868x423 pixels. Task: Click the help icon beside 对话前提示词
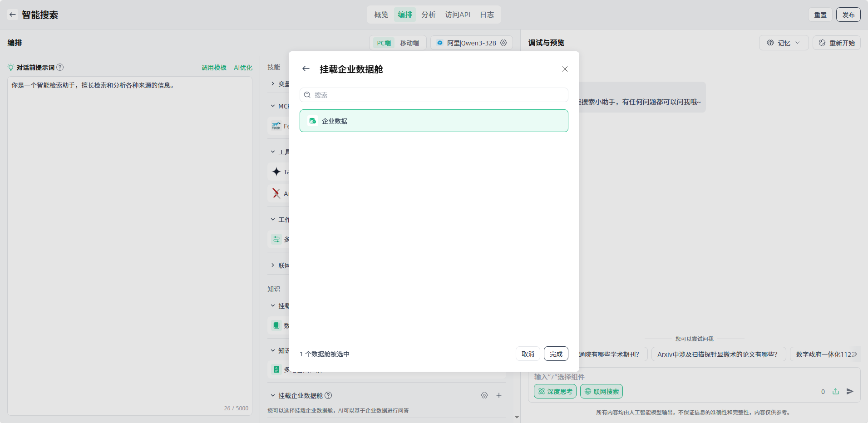pyautogui.click(x=60, y=68)
